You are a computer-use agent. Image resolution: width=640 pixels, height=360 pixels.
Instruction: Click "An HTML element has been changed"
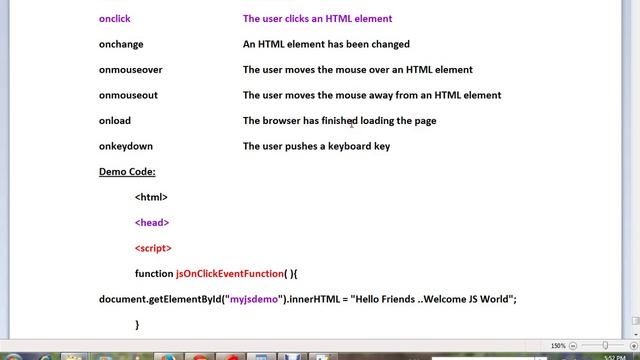[x=326, y=44]
